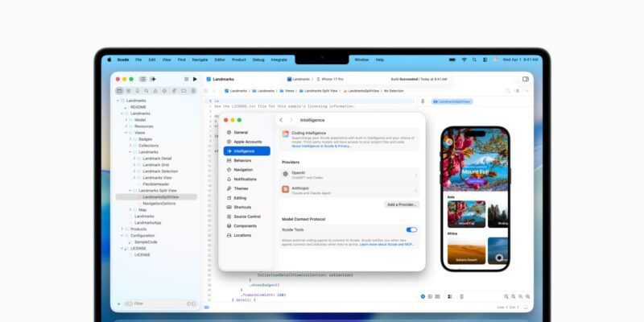Screen dimensions: 644x322
Task: Choose the iPhone 17 Pro run destination
Action: tap(330, 79)
